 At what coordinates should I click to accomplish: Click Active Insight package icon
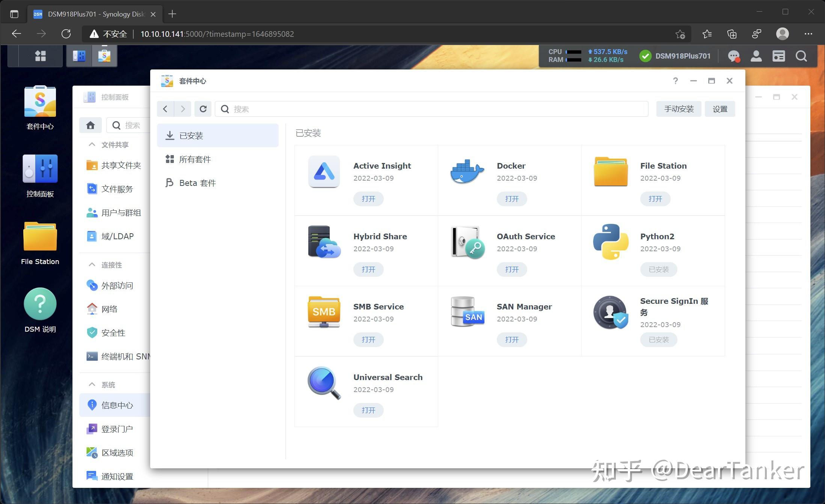(x=324, y=172)
